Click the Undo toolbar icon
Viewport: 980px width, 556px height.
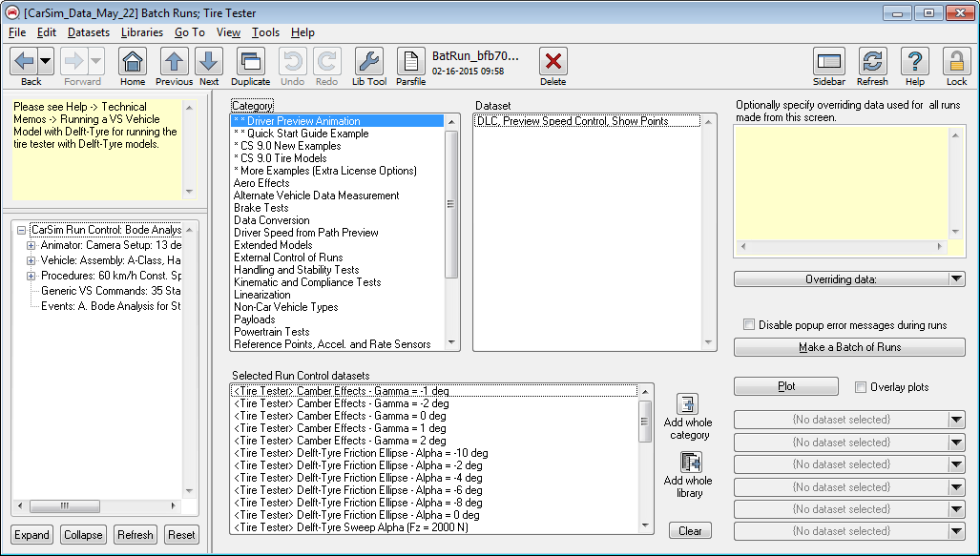pyautogui.click(x=293, y=61)
